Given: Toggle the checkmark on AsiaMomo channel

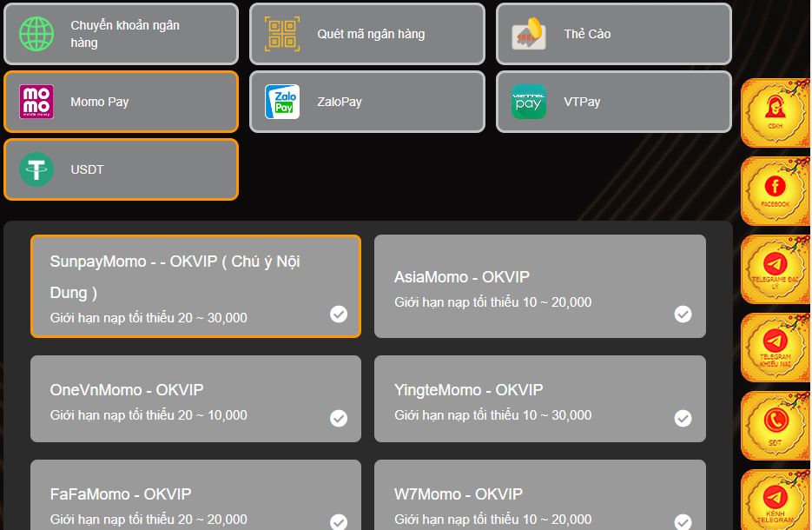Looking at the screenshot, I should 683,314.
